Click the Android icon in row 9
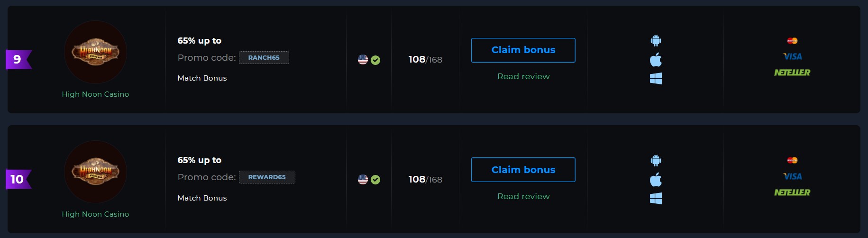The height and width of the screenshot is (238, 868). tap(656, 41)
